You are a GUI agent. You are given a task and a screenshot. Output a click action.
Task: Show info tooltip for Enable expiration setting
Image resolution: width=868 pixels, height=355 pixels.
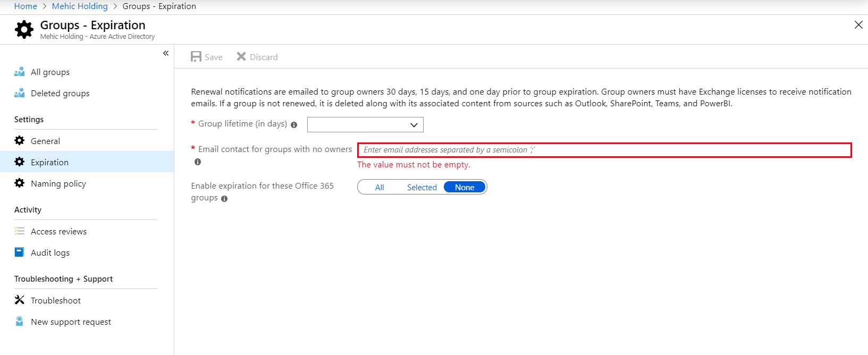pos(224,199)
